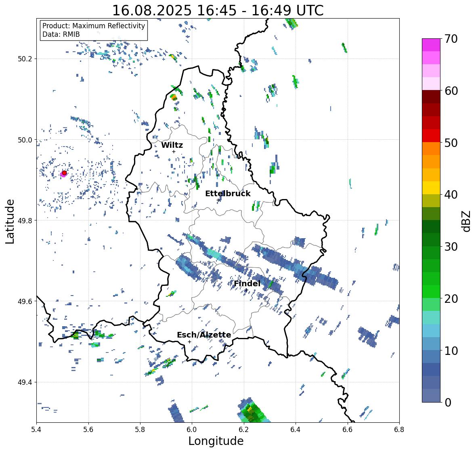This screenshot has height=451, width=476.
Task: Click the colorbar tick label 10
Action: click(451, 350)
